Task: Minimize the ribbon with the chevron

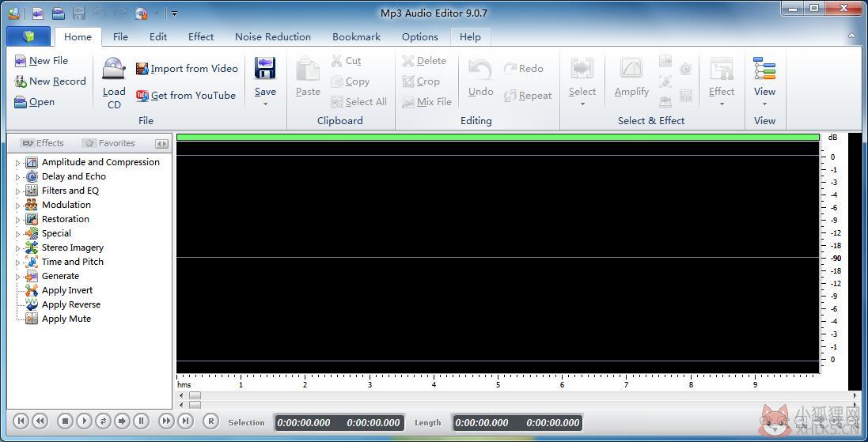Action: [x=851, y=36]
